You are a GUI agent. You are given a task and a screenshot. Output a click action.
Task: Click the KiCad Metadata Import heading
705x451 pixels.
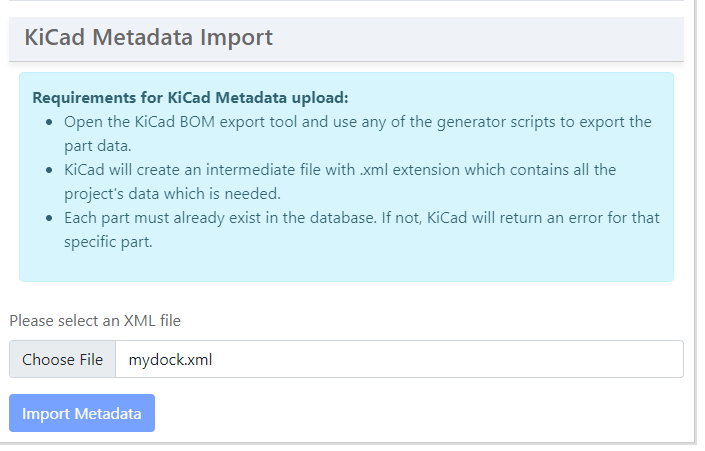148,38
